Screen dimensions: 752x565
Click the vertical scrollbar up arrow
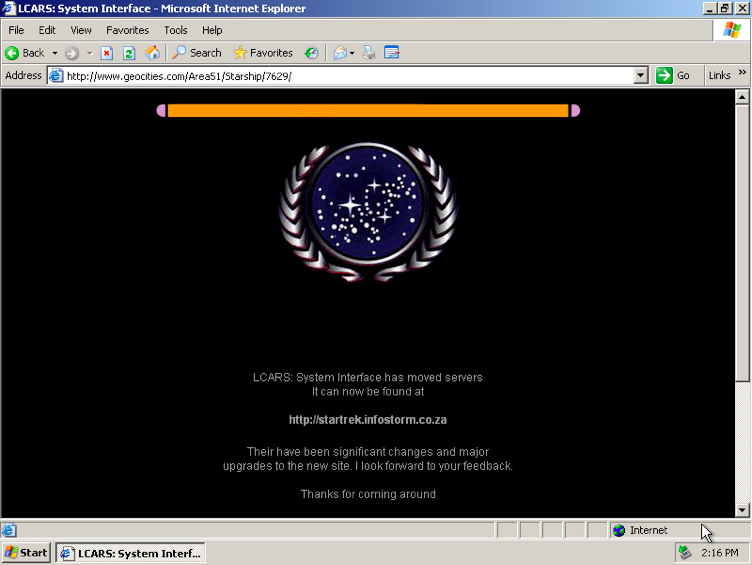(742, 97)
